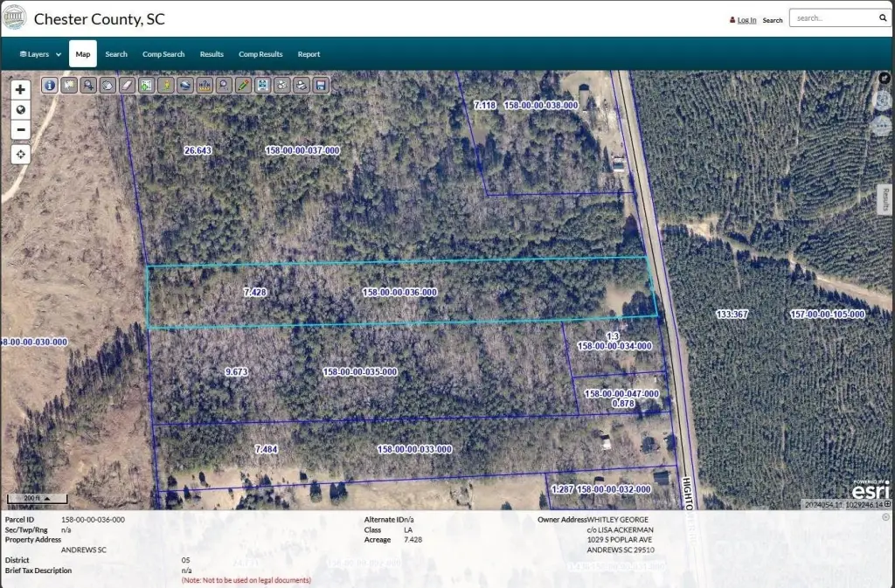Click the globe full-extent button

coord(20,110)
